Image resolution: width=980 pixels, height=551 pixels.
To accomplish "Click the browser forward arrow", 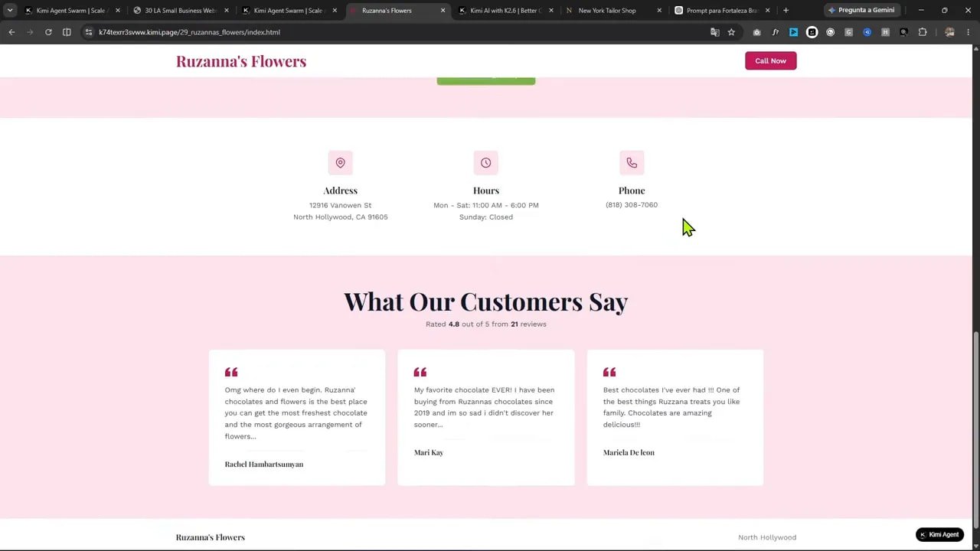I will coord(30,32).
